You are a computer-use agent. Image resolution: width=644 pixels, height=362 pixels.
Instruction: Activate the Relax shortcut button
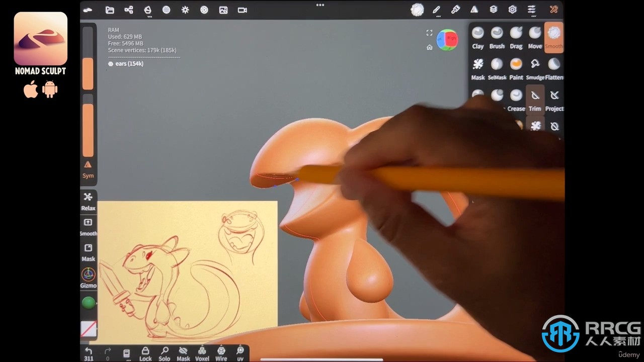click(x=88, y=201)
